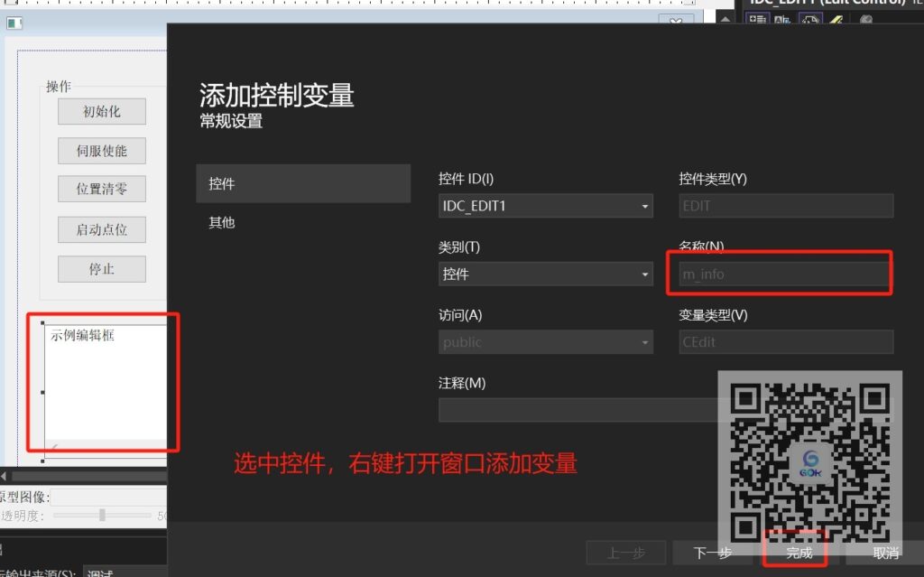Screen dimensions: 924x577
Task: Click the 添加控制变量 heading
Action: point(276,95)
